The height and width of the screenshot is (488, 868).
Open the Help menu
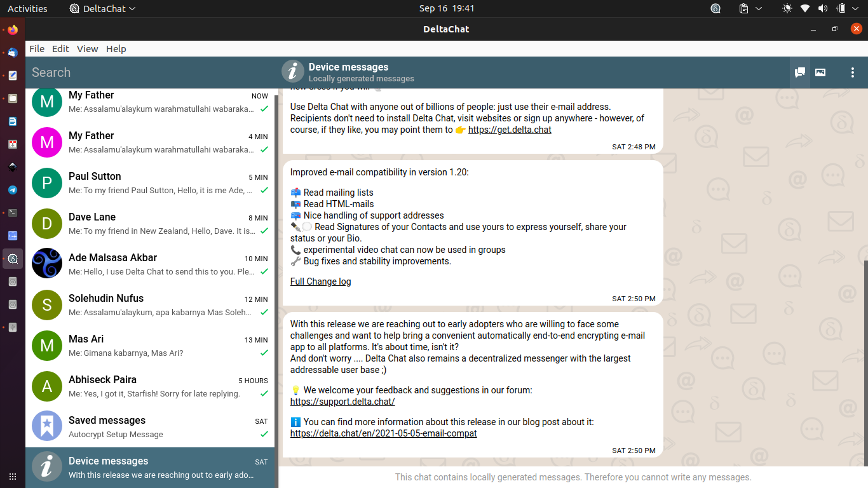point(116,49)
